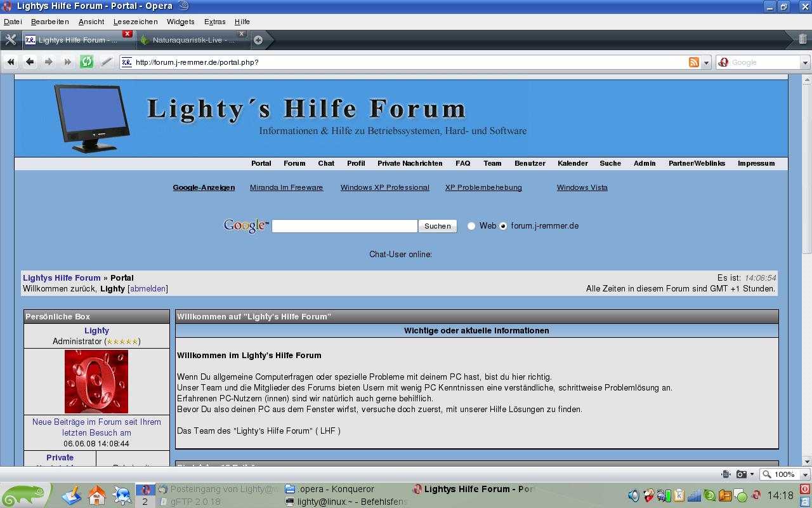Click the rewind navigation button
Screen dimensions: 812x508
[11, 62]
